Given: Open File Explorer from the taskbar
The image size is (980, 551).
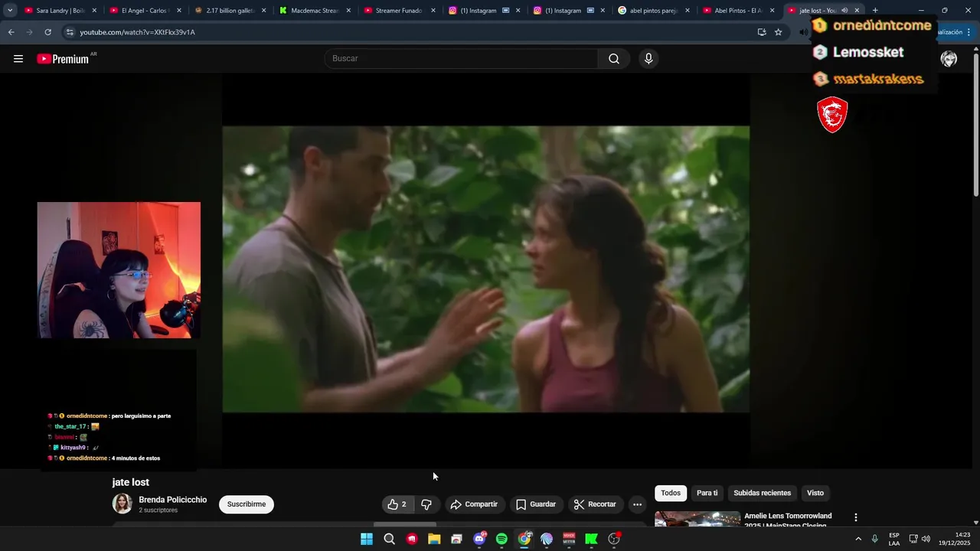Looking at the screenshot, I should [x=434, y=539].
